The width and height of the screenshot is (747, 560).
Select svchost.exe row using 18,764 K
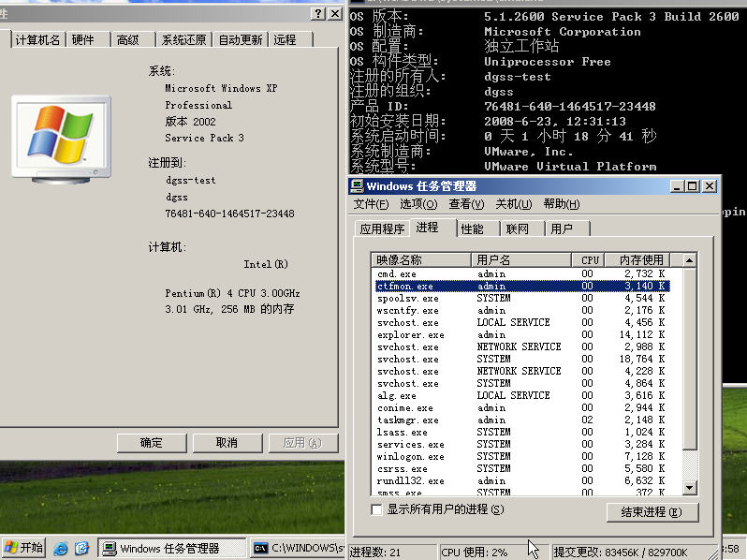click(522, 360)
